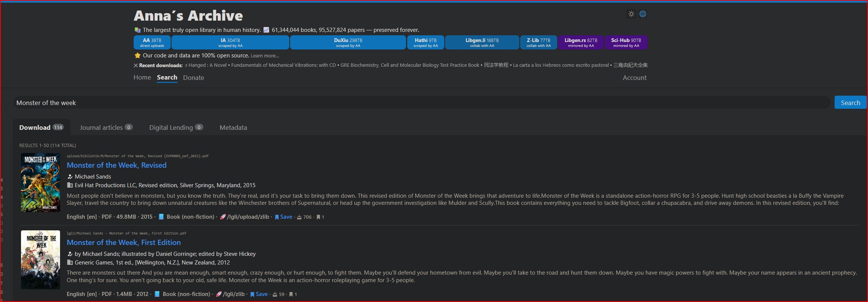The image size is (868, 302).
Task: Click the 706 downloads count in first result
Action: 304,217
